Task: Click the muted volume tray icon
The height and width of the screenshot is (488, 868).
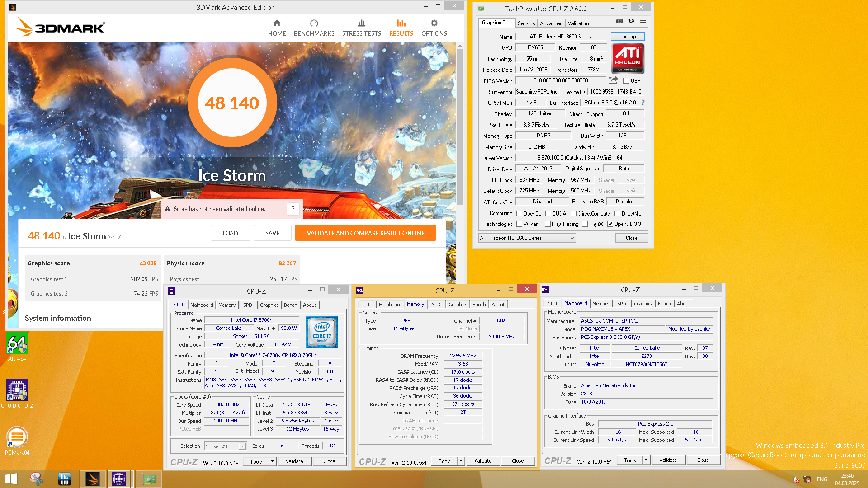Action: coord(796,479)
